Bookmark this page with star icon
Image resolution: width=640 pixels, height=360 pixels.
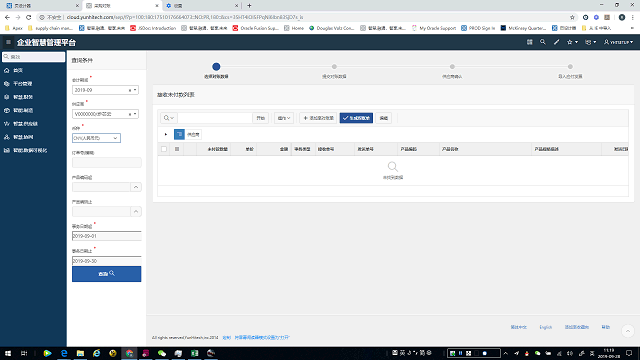572,17
